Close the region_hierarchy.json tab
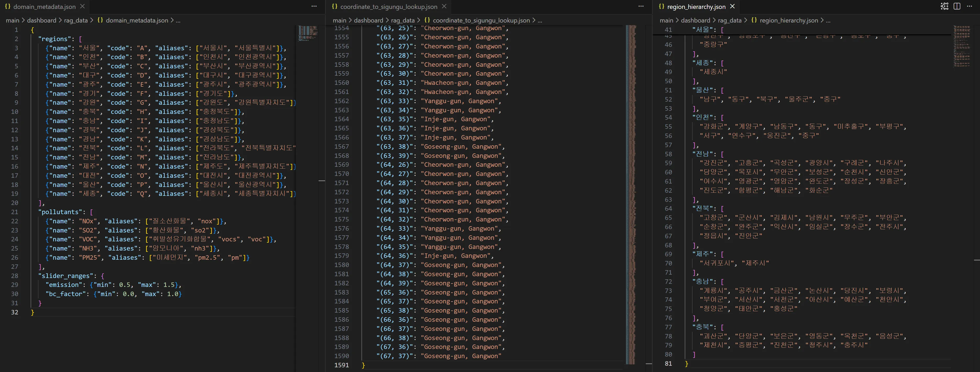This screenshot has width=980, height=372. 732,7
